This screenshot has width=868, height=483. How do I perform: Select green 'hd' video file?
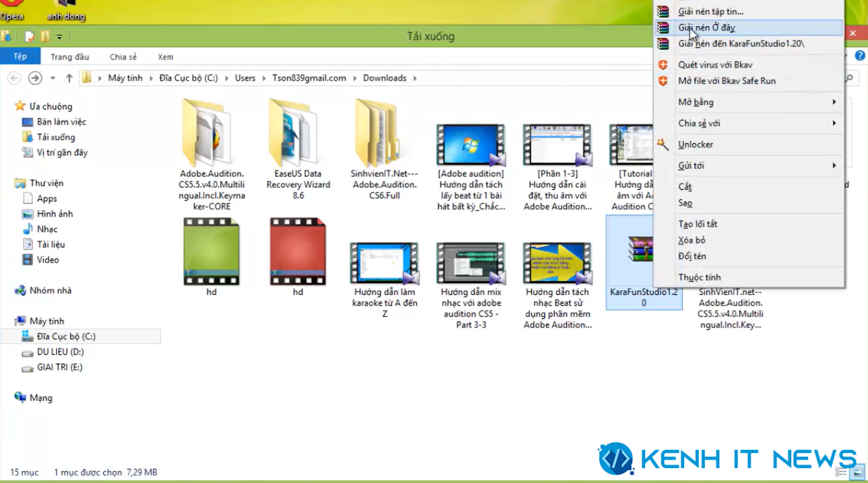coord(211,257)
